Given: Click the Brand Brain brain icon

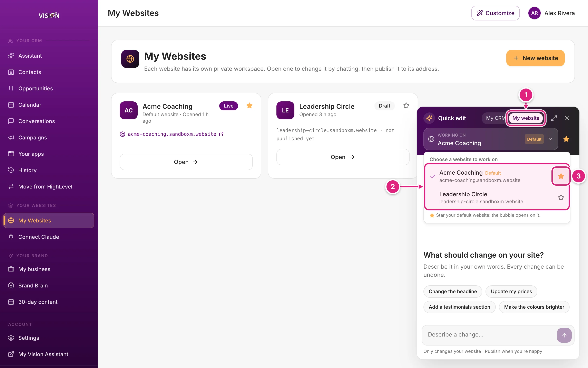Looking at the screenshot, I should tap(11, 285).
